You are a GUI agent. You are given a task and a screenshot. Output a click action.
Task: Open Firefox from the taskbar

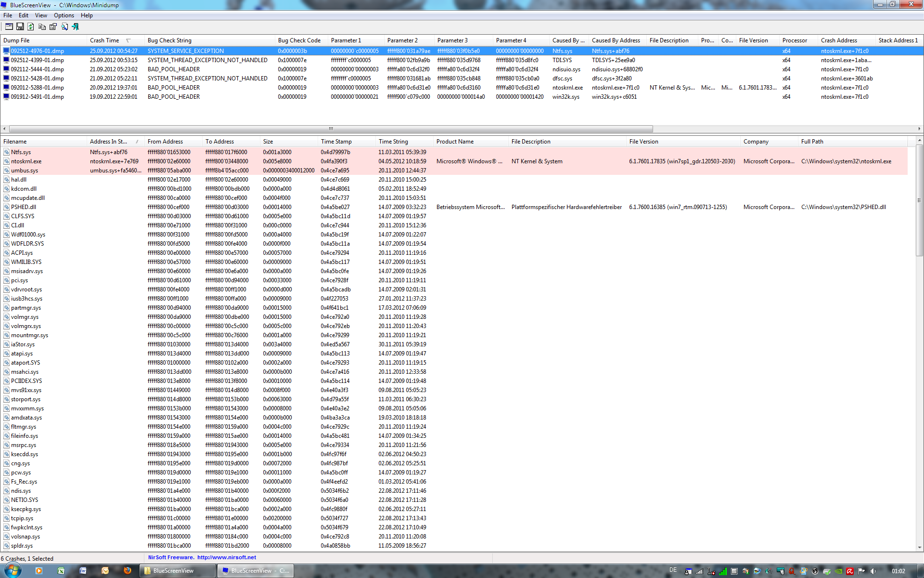point(127,571)
